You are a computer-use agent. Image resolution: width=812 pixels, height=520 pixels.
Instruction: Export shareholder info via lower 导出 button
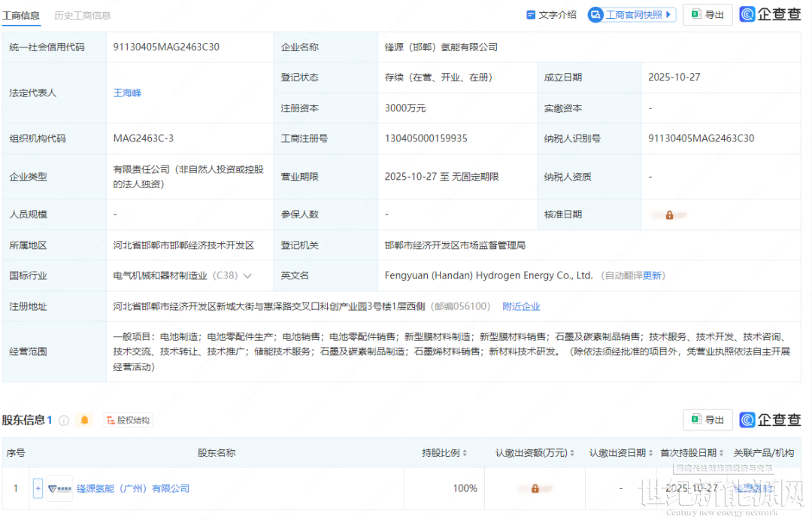click(707, 420)
